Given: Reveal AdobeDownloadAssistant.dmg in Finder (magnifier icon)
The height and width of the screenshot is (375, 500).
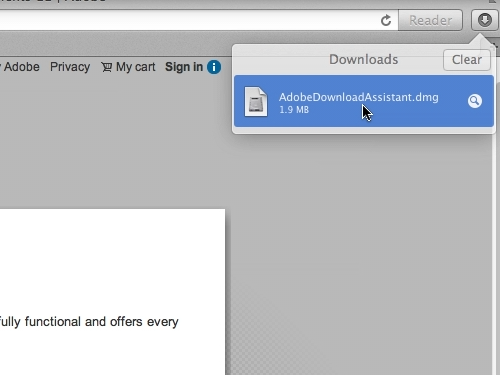Looking at the screenshot, I should (475, 101).
